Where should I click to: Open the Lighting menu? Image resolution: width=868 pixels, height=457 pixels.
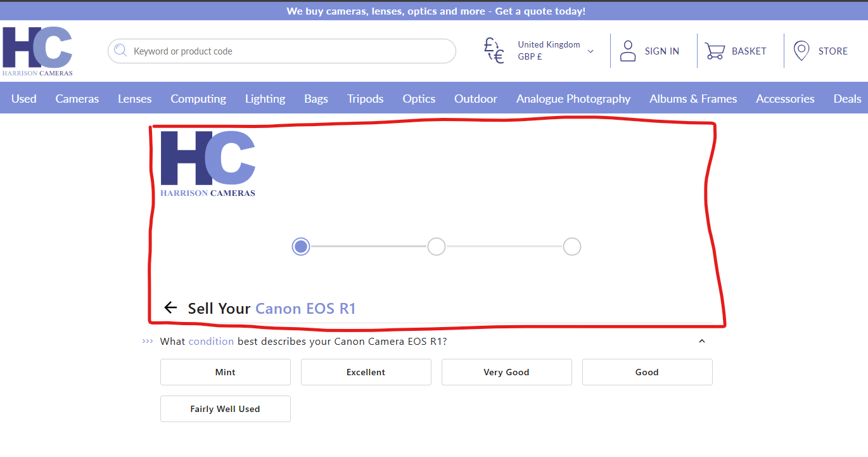coord(265,98)
